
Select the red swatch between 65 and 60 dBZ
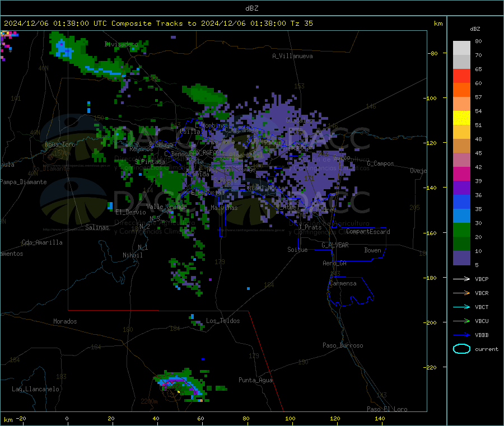click(461, 76)
